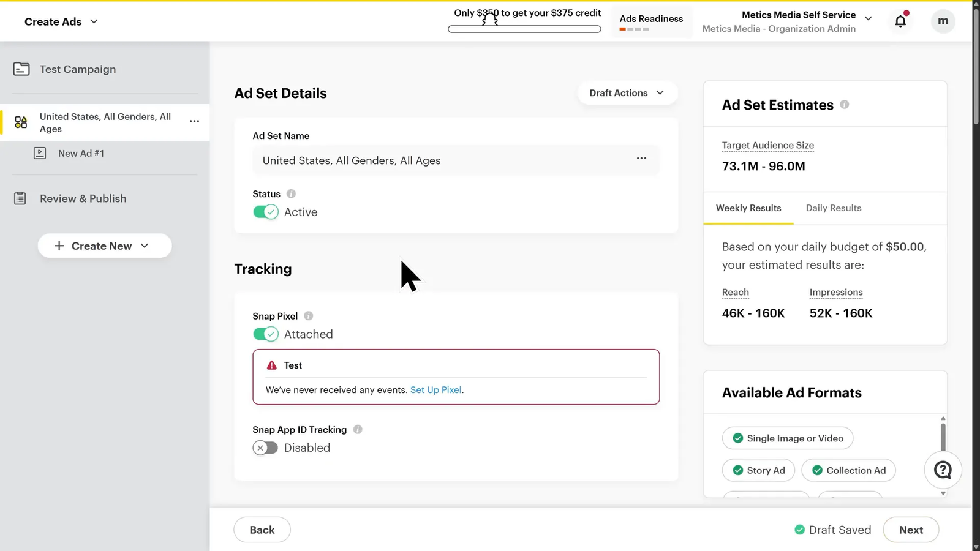
Task: Open the Ad Set Name three-dot options
Action: point(641,159)
